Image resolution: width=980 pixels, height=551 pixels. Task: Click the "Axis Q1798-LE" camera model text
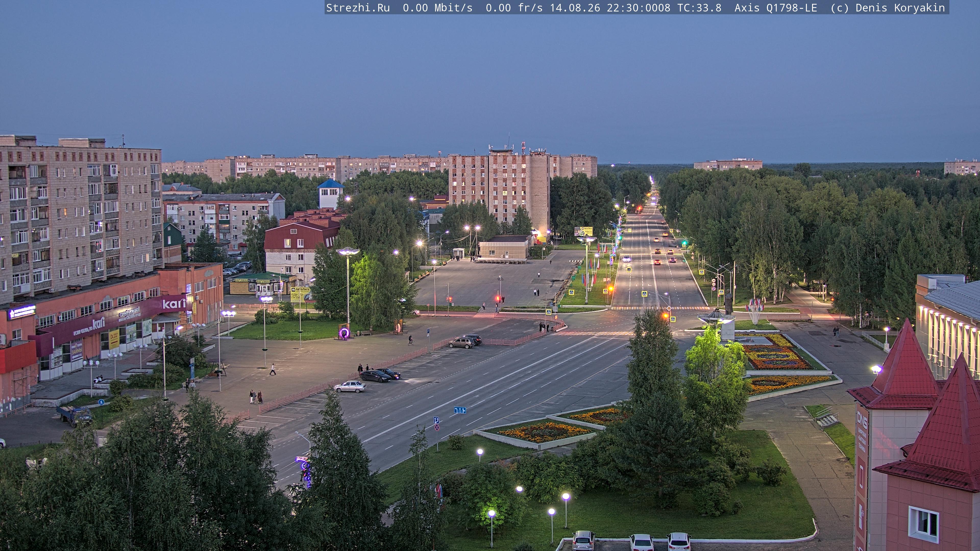[776, 8]
